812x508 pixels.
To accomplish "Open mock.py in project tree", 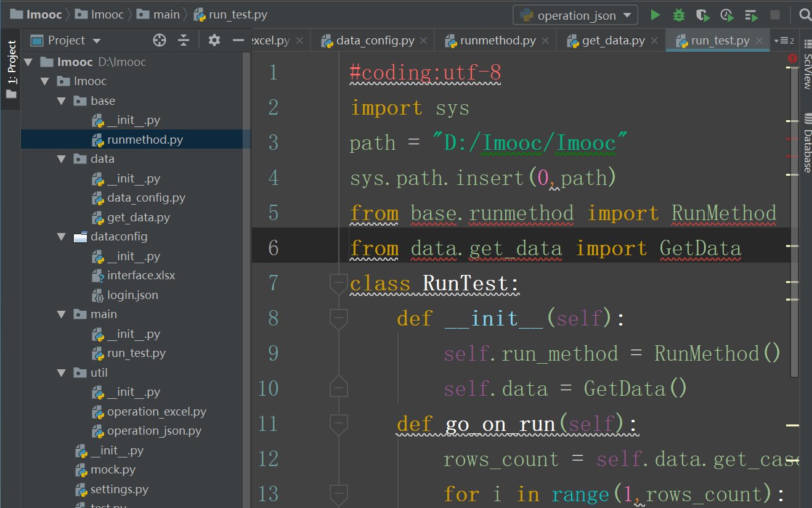I will click(x=113, y=470).
